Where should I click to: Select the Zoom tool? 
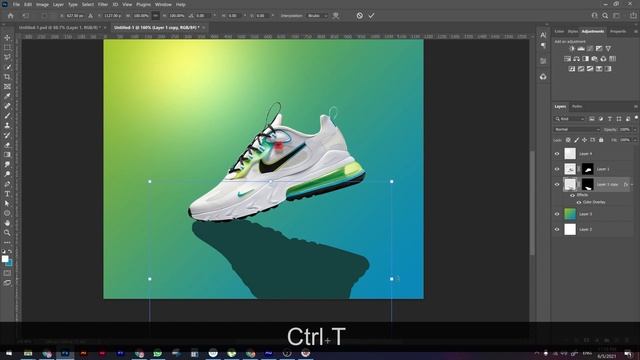tap(7, 233)
